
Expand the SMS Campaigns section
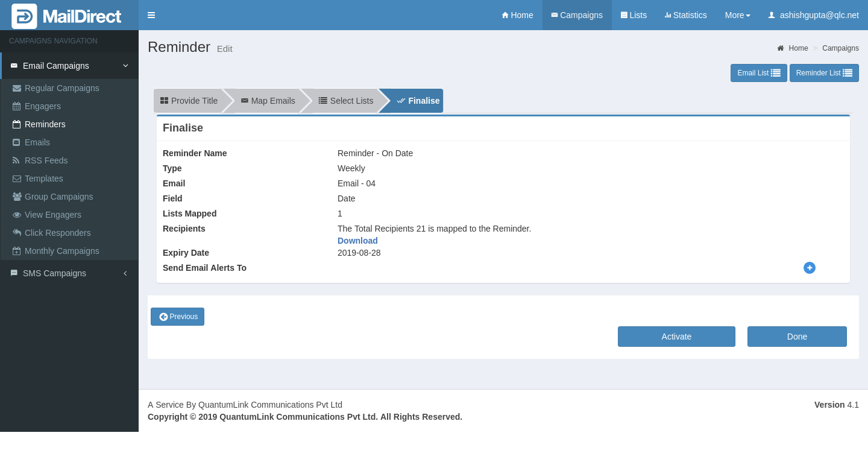69,273
